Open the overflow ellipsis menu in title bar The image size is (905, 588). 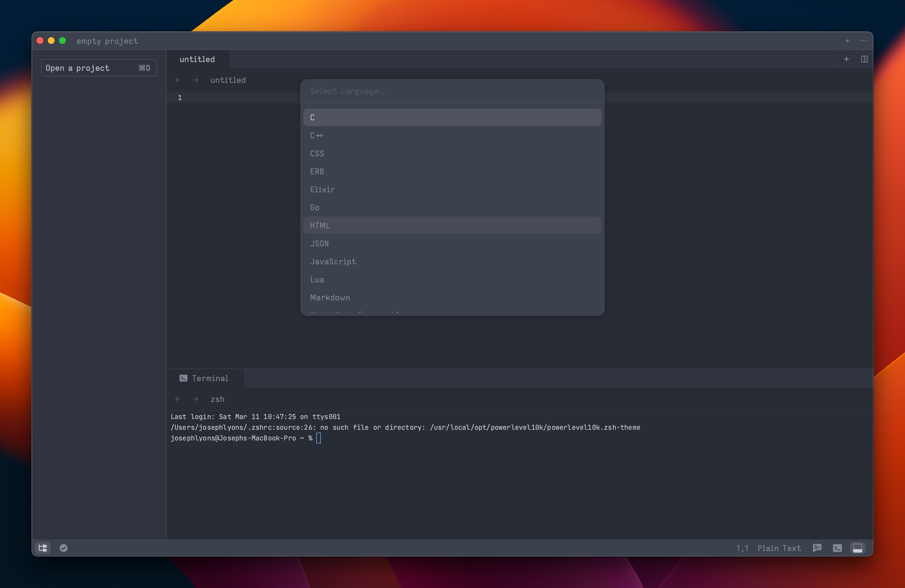coord(863,41)
